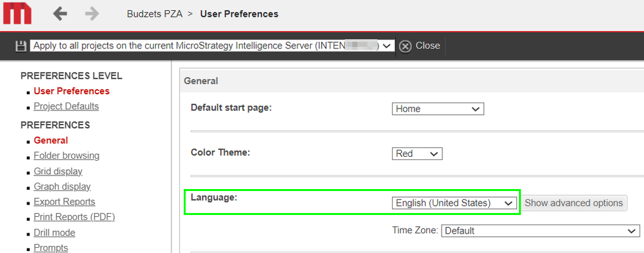Go forward with the right arrow
This screenshot has width=644, height=253.
tap(92, 14)
